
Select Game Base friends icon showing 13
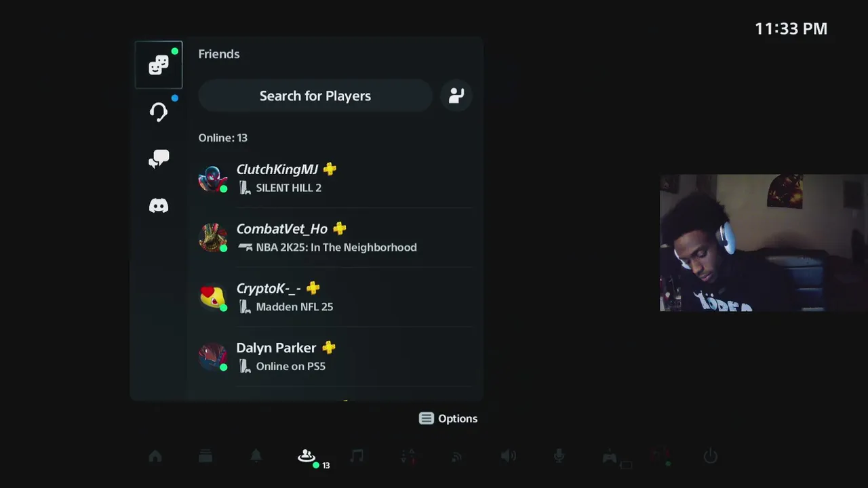click(307, 457)
